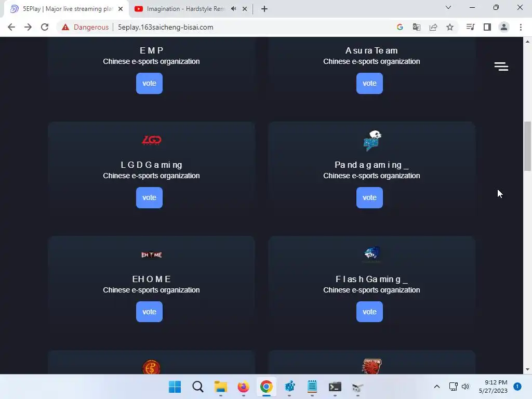The width and height of the screenshot is (532, 399).
Task: Open the Dangerous site warning info
Action: click(x=85, y=27)
